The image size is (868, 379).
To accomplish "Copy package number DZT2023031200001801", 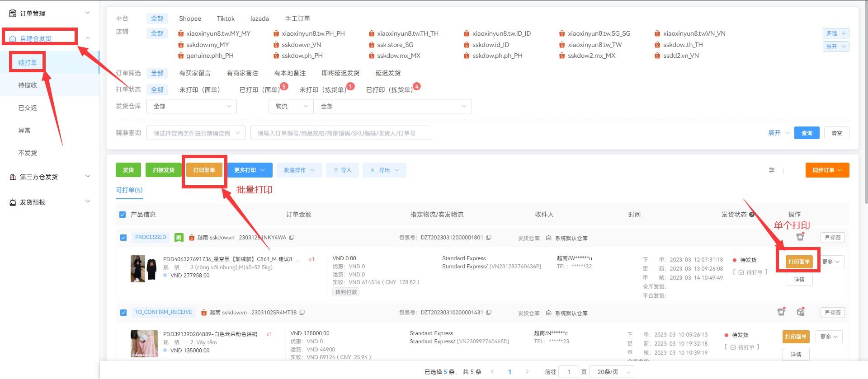I will click(489, 237).
